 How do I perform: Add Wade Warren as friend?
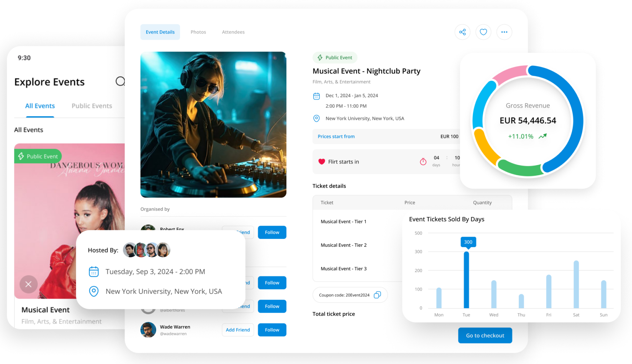click(238, 330)
